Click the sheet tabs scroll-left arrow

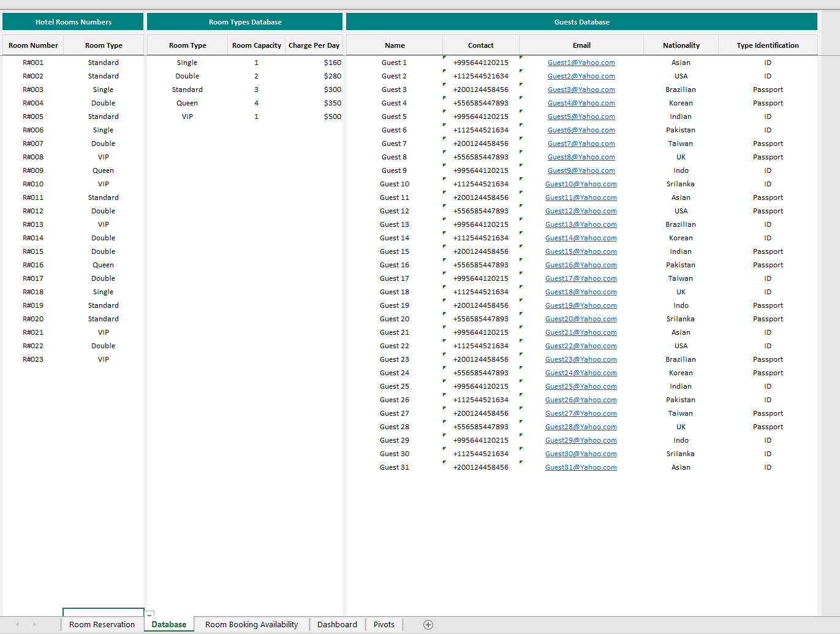click(x=17, y=625)
